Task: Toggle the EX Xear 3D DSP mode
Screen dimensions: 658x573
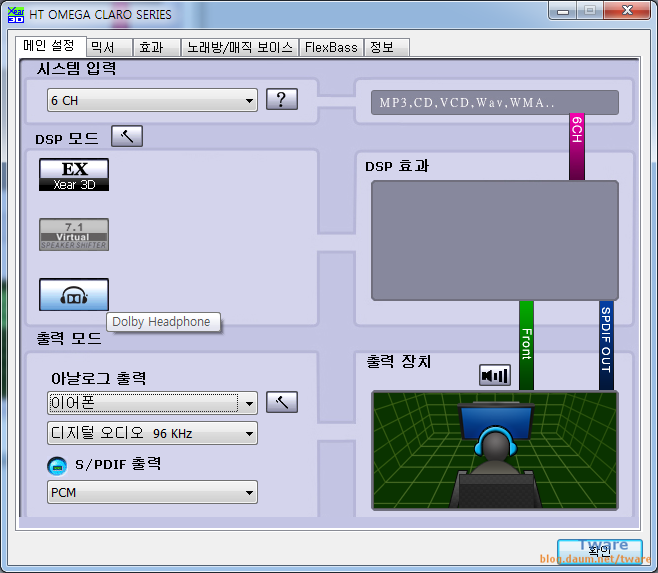Action: point(74,175)
